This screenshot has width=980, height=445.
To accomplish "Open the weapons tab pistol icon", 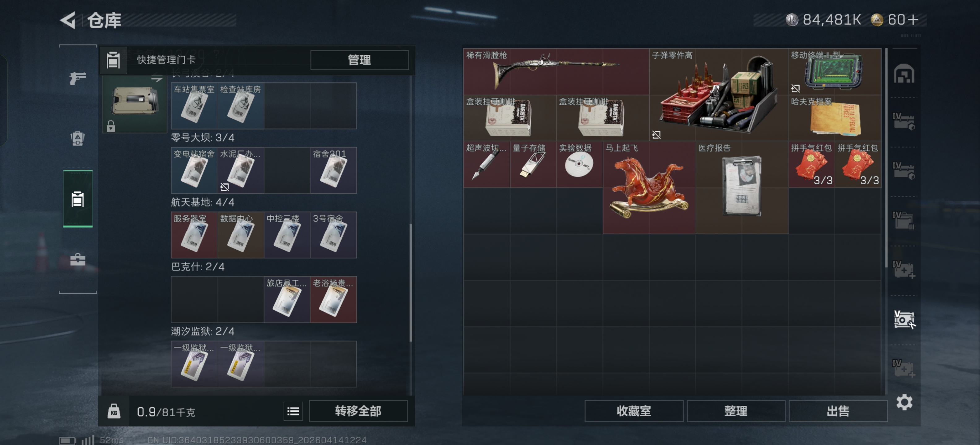I will coord(78,78).
